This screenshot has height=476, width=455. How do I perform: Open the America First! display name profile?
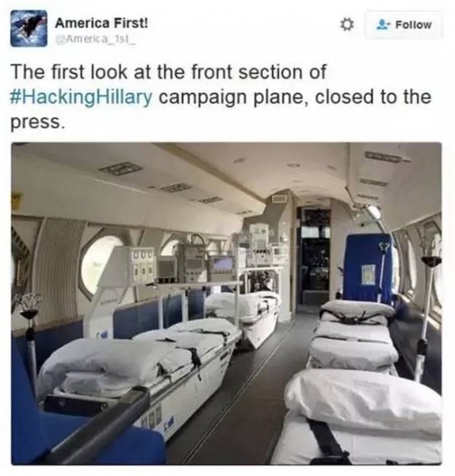tap(101, 23)
